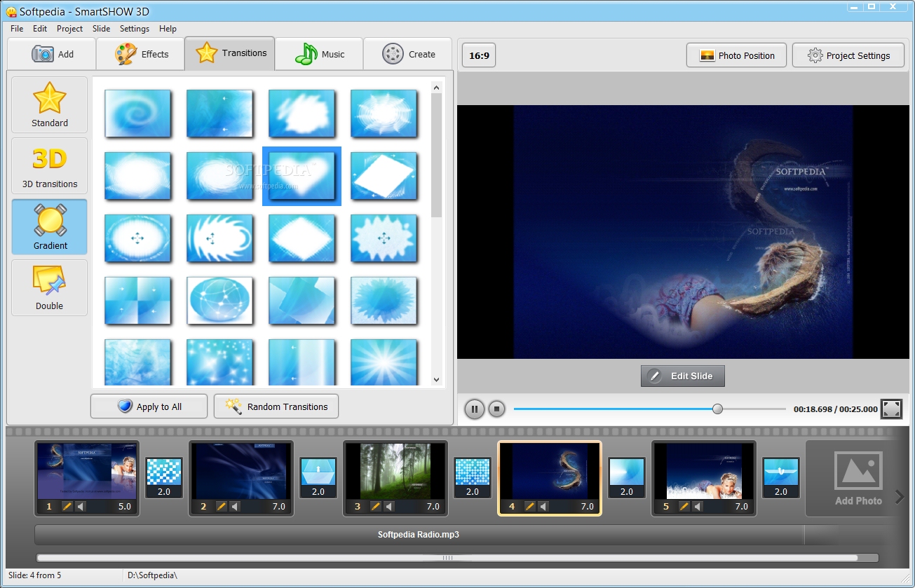
Task: Go to the Create tab
Action: pyautogui.click(x=409, y=54)
